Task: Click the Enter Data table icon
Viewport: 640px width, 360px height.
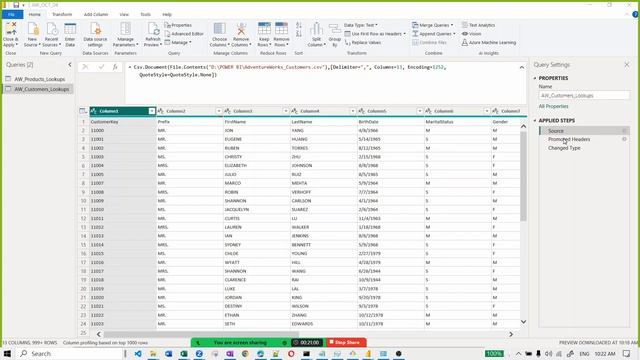Action: pos(70,29)
